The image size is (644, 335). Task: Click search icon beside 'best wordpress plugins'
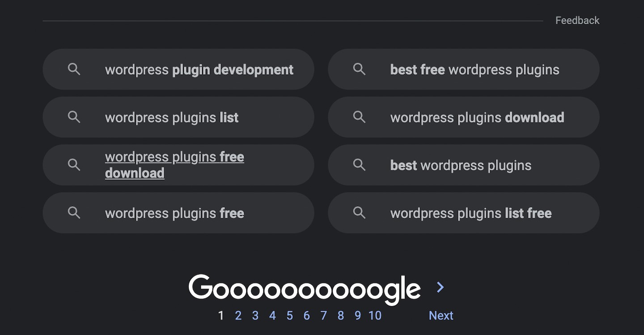click(359, 165)
